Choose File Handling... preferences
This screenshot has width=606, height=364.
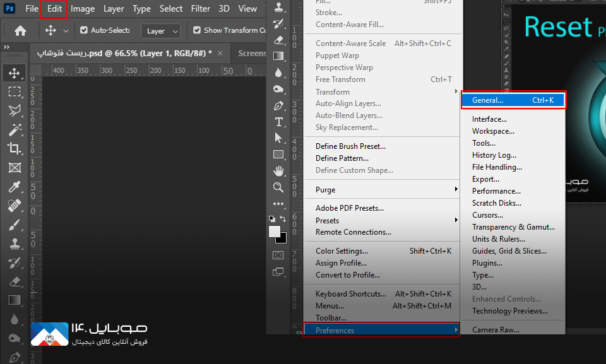513,167
